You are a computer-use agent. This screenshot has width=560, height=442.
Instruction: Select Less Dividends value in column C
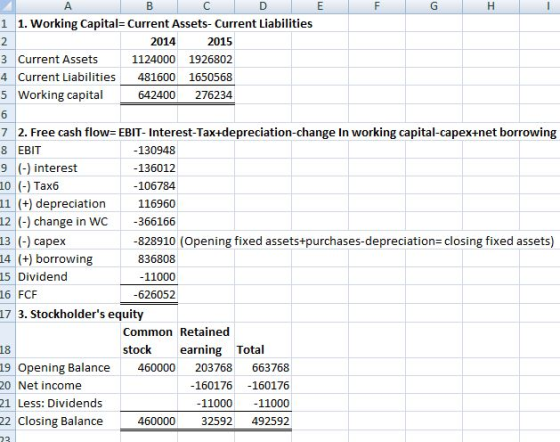coord(206,403)
